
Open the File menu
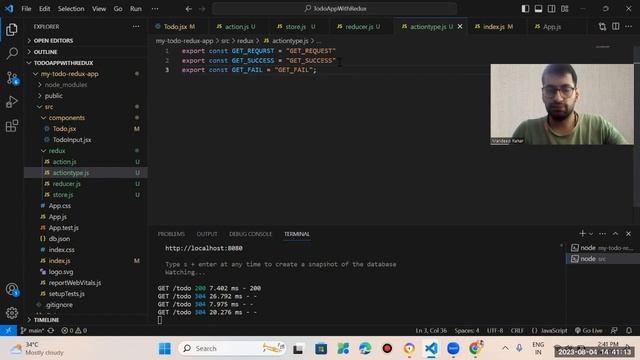pos(26,9)
